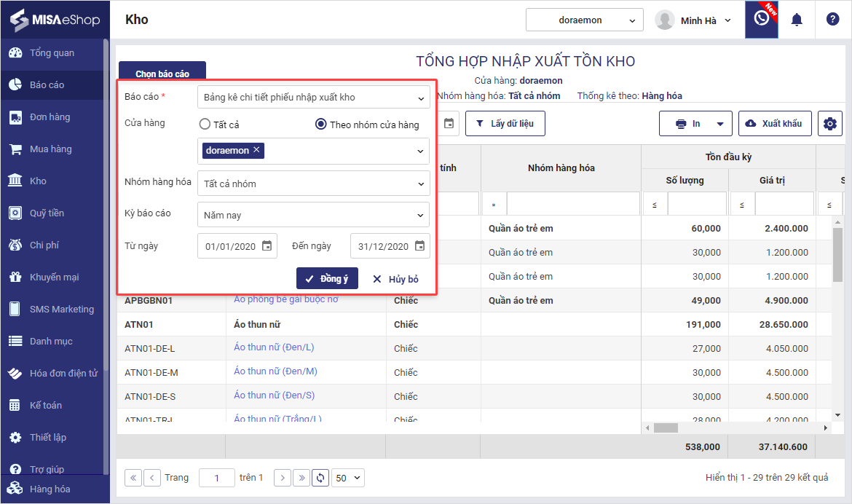This screenshot has width=852, height=504.
Task: Click the Đồng ý confirm button
Action: pyautogui.click(x=327, y=279)
